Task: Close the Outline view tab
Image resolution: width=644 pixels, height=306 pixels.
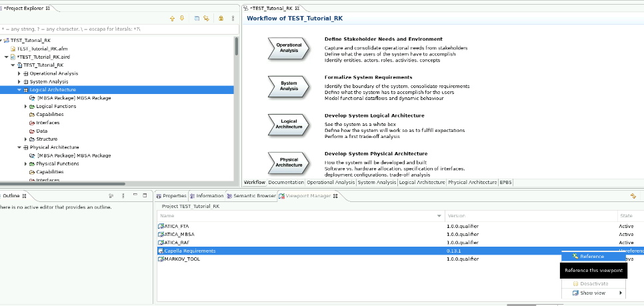Action: pyautogui.click(x=24, y=196)
